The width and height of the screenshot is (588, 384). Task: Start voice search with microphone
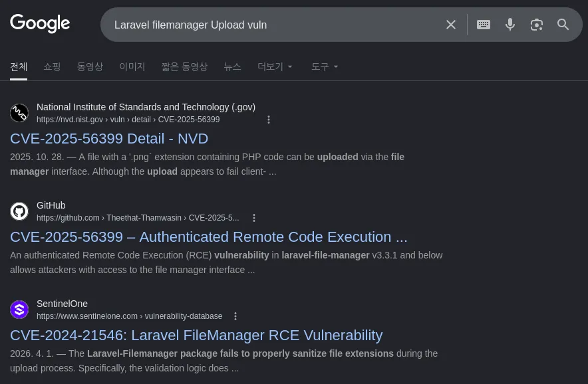tap(510, 25)
